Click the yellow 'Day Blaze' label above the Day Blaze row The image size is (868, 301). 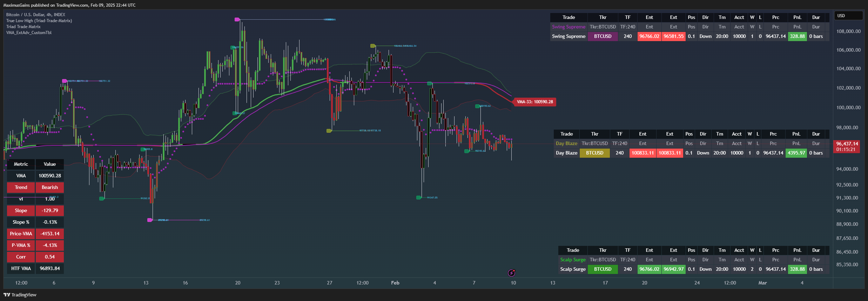[567, 144]
